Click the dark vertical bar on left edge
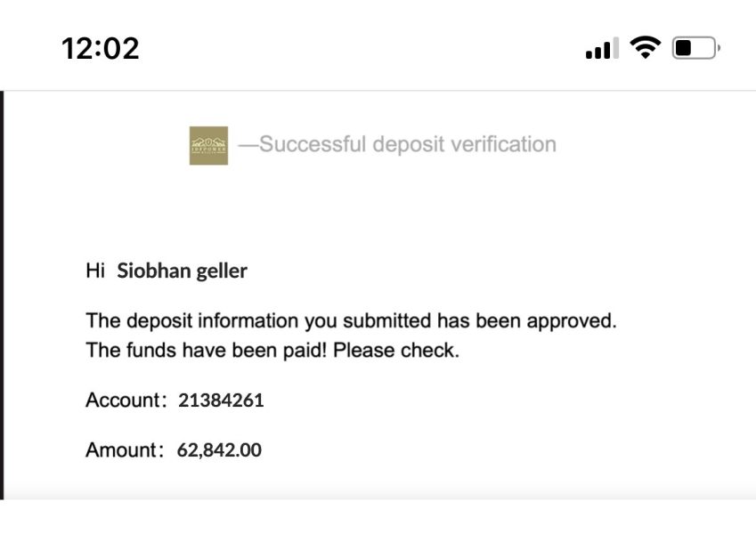 point(3,294)
